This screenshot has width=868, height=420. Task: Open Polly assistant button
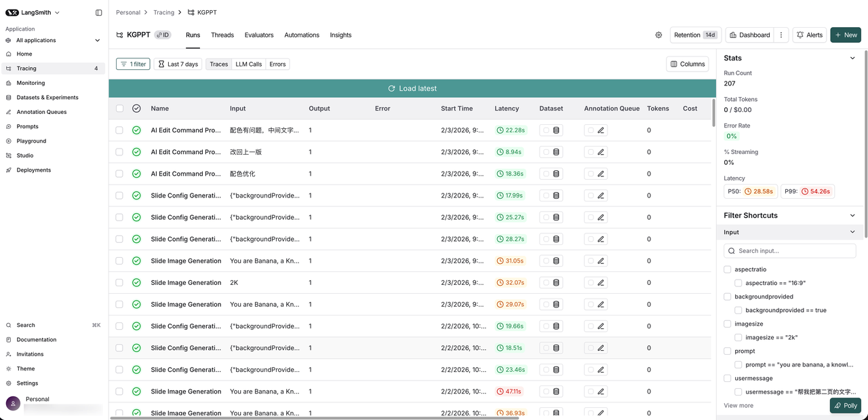pyautogui.click(x=845, y=406)
